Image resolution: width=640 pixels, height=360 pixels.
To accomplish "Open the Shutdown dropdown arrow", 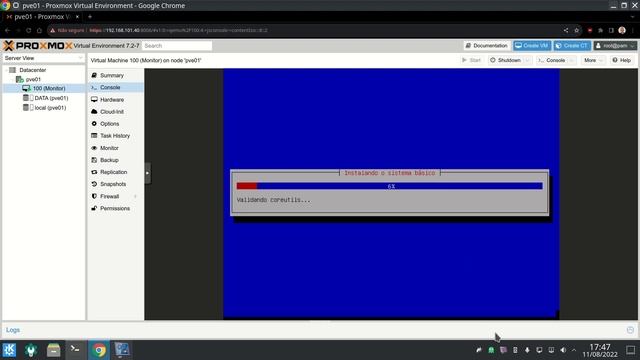I will pos(527,60).
